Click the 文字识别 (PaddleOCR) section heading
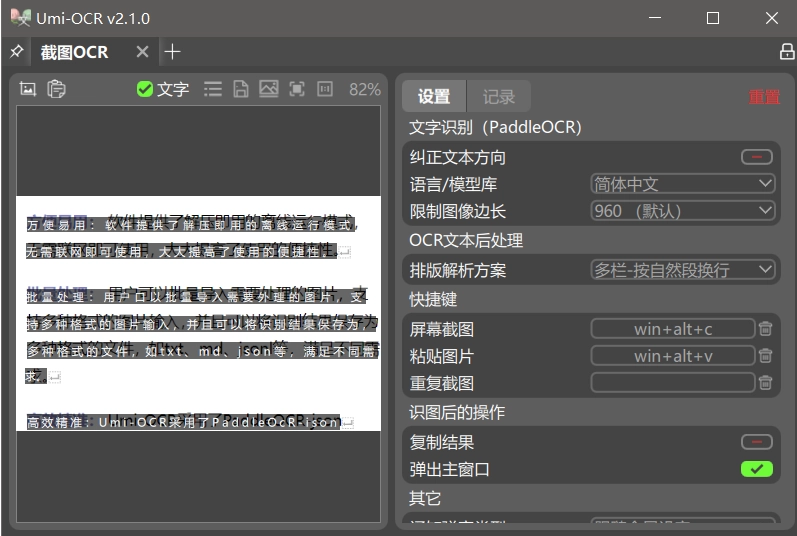Viewport: 797px width, 536px height. (x=495, y=127)
